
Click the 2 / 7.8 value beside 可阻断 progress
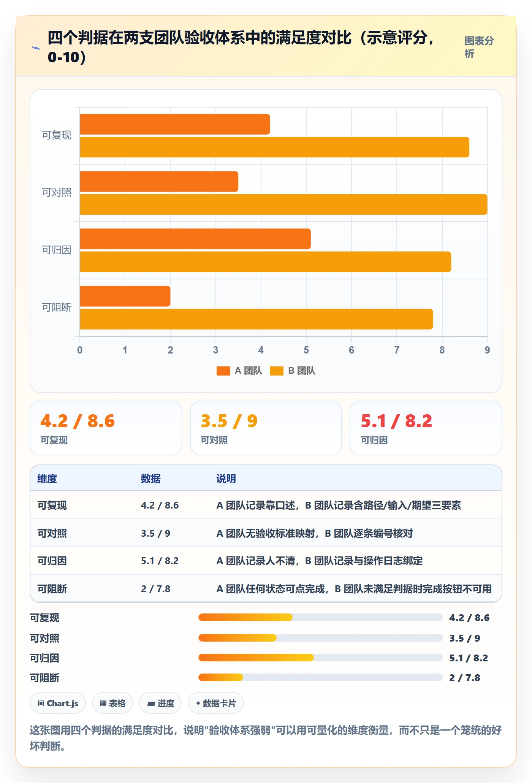point(465,678)
